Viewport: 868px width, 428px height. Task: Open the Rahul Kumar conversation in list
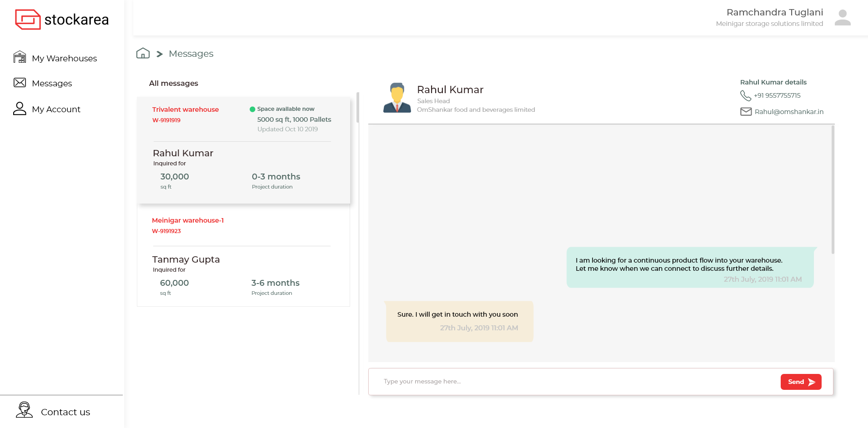click(183, 153)
